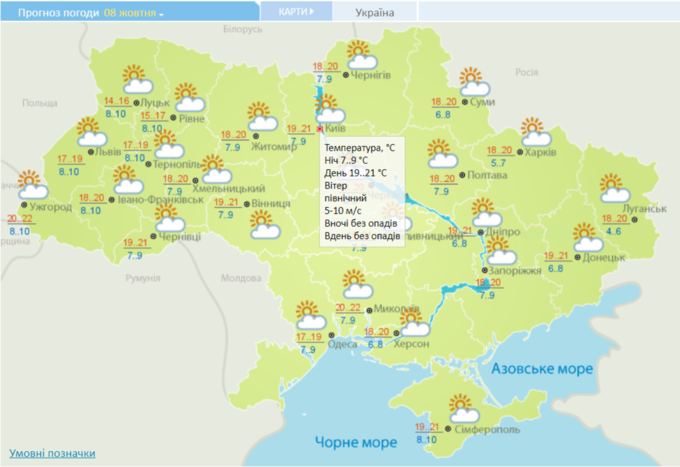680x467 pixels.
Task: Click the weather icon above Львів
Action: [91, 131]
